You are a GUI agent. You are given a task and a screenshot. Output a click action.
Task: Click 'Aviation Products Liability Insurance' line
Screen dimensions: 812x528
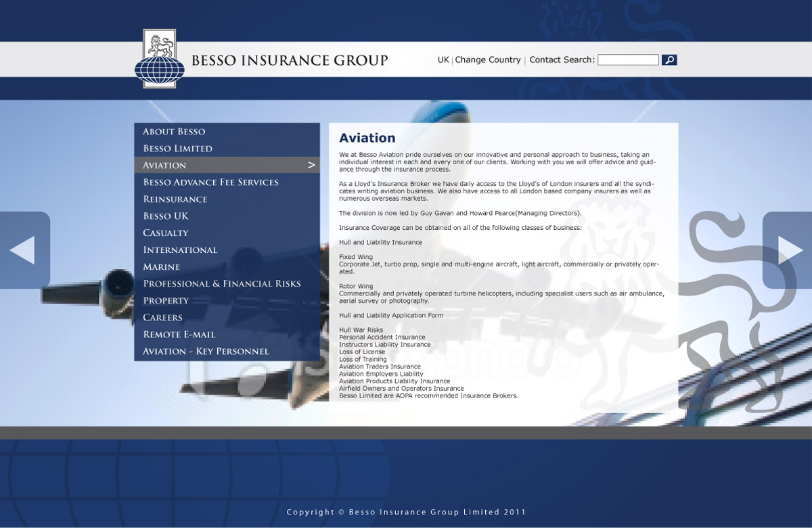point(394,381)
